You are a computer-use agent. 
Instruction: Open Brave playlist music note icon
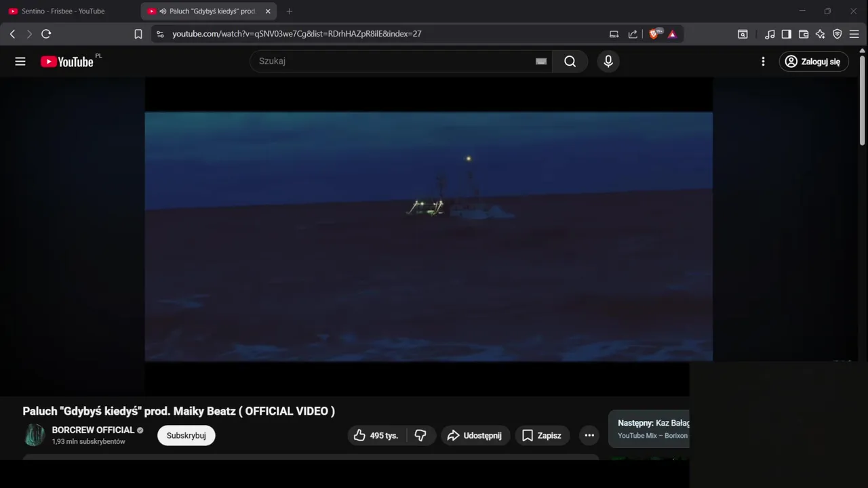(770, 34)
